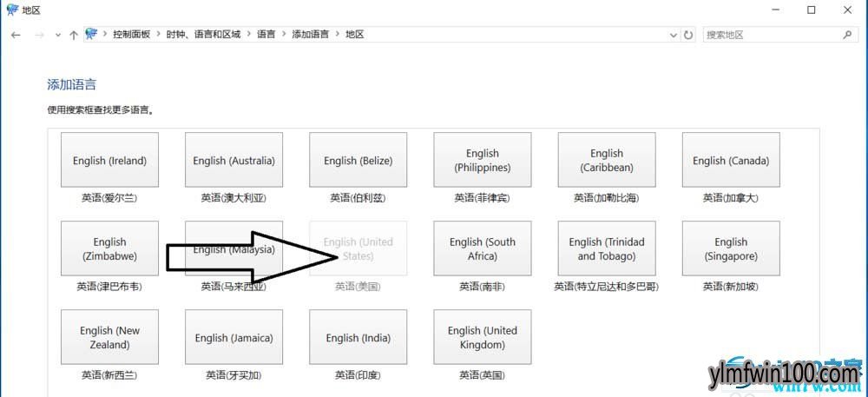This screenshot has height=397, width=868.
Task: Expand chevron after 时钟、语言和区域 breadcrumb
Action: 249,35
